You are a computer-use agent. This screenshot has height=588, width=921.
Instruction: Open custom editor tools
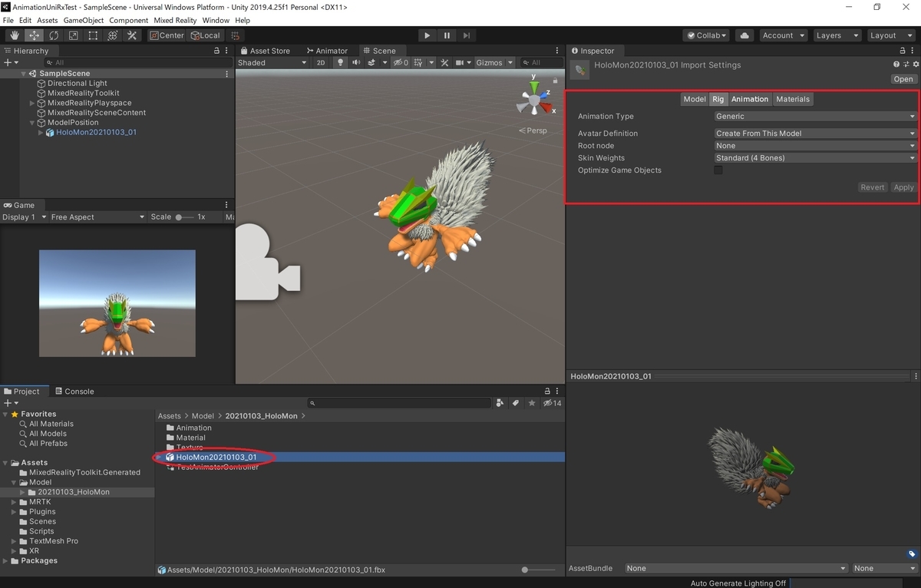(x=132, y=35)
